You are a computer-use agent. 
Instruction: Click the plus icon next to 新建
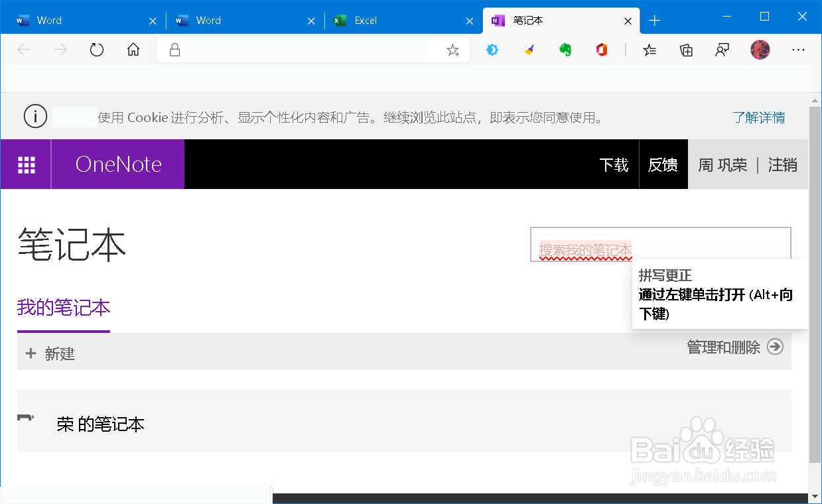31,353
